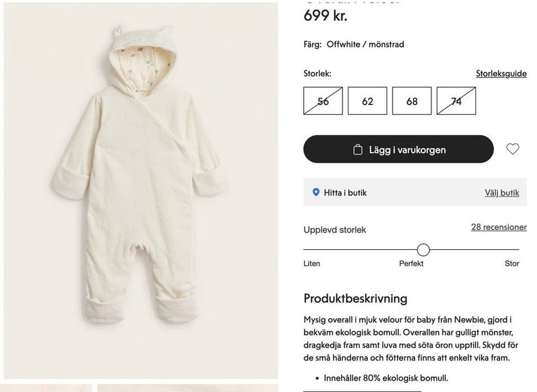Click the Upplevd storlek slider handle

tap(423, 249)
